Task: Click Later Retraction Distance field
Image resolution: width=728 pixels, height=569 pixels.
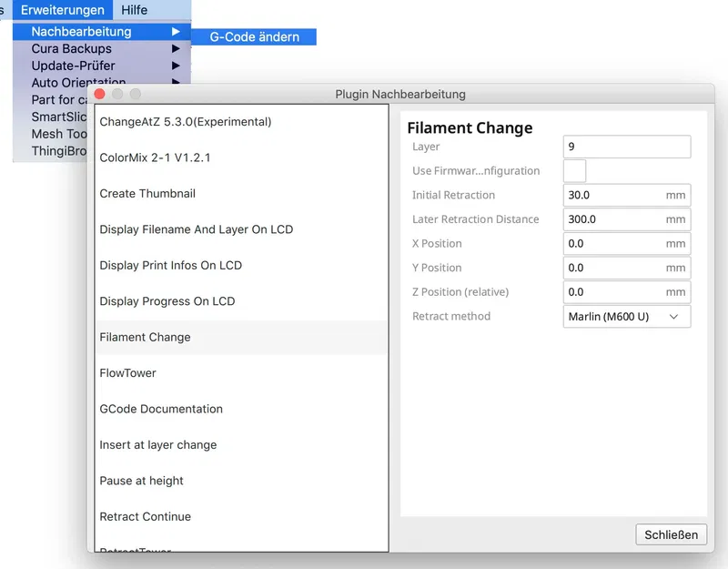Action: pyautogui.click(x=627, y=219)
